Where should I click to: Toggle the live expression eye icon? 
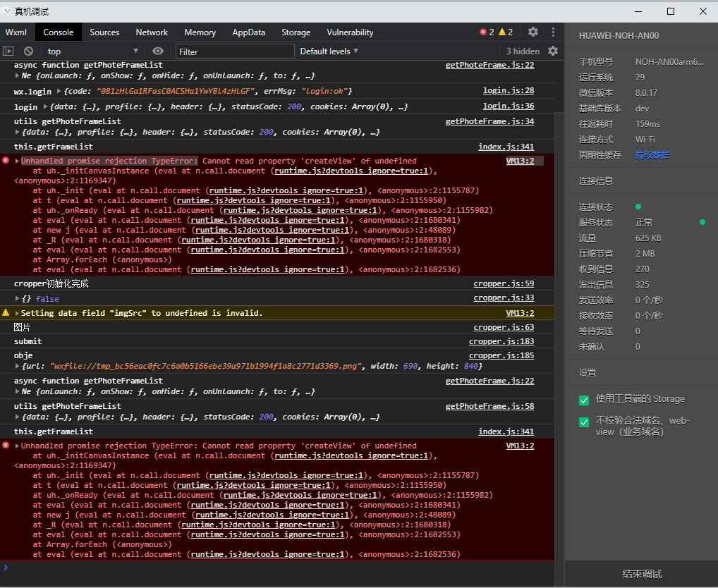pyautogui.click(x=157, y=51)
